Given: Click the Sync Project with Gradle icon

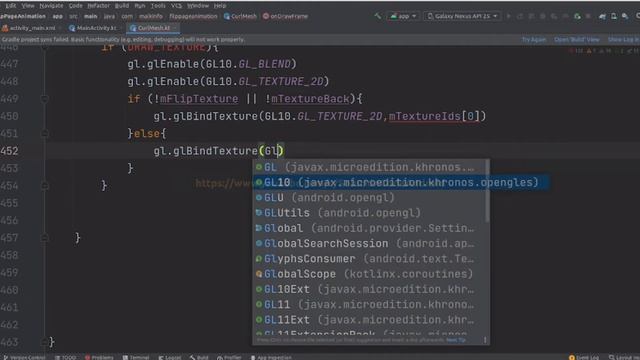Looking at the screenshot, I should (x=602, y=16).
